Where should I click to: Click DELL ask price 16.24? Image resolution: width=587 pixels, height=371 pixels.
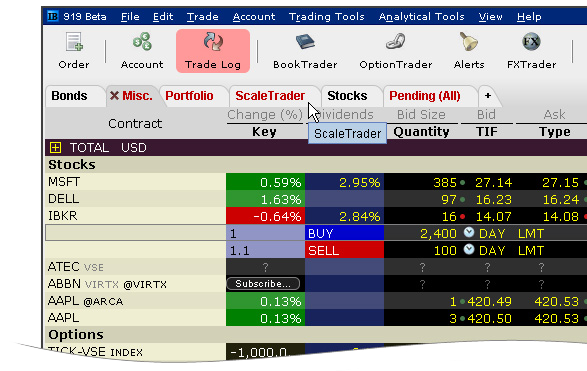tap(560, 200)
